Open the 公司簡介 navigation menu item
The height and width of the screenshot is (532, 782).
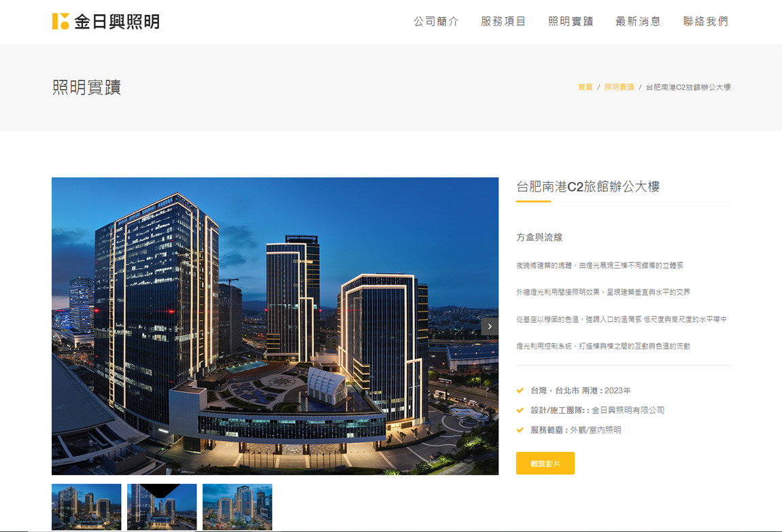click(x=436, y=22)
